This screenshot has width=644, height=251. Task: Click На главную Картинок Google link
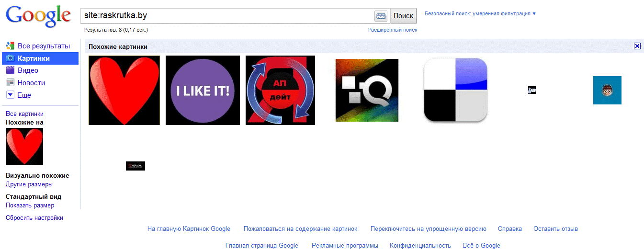[x=189, y=229]
